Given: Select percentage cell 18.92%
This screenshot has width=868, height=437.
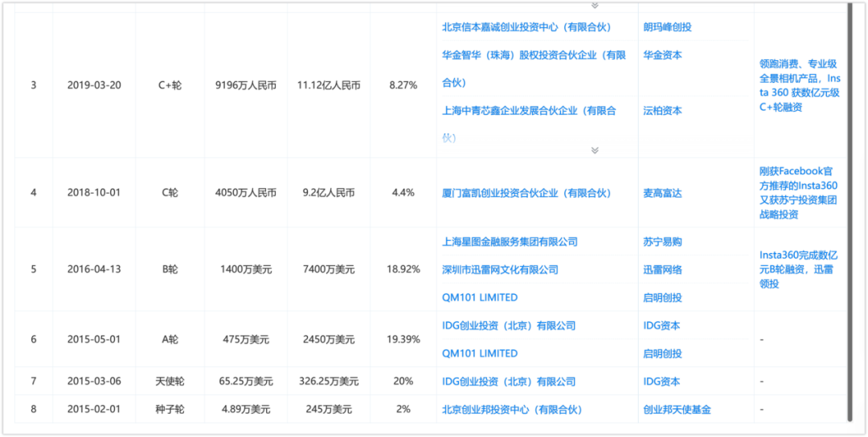Looking at the screenshot, I should (x=403, y=269).
